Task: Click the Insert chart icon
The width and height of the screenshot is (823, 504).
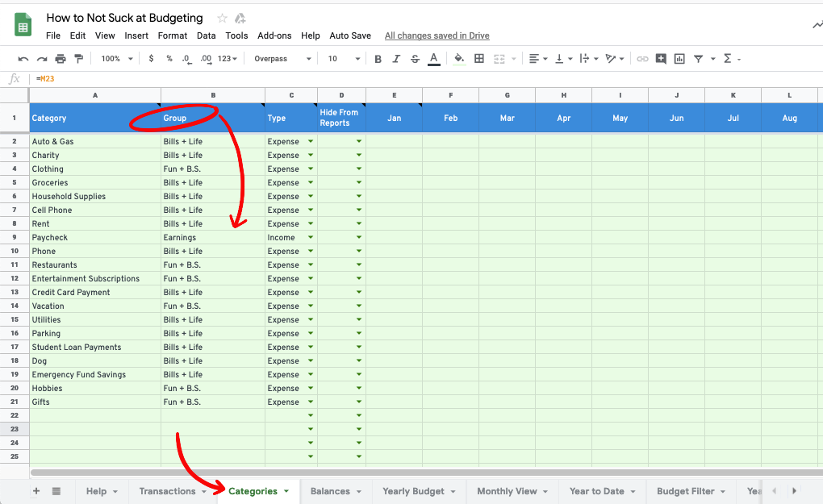Action: (x=679, y=59)
